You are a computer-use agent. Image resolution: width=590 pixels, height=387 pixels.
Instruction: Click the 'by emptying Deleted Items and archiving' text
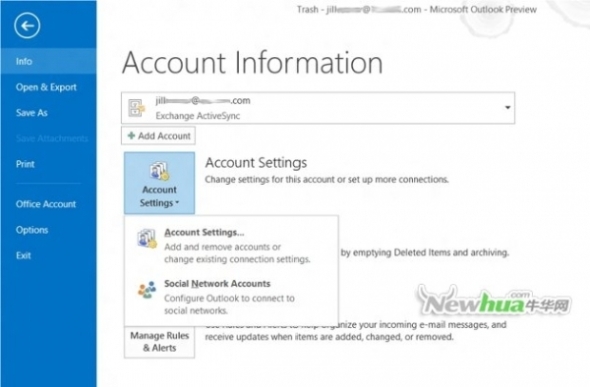[425, 252]
